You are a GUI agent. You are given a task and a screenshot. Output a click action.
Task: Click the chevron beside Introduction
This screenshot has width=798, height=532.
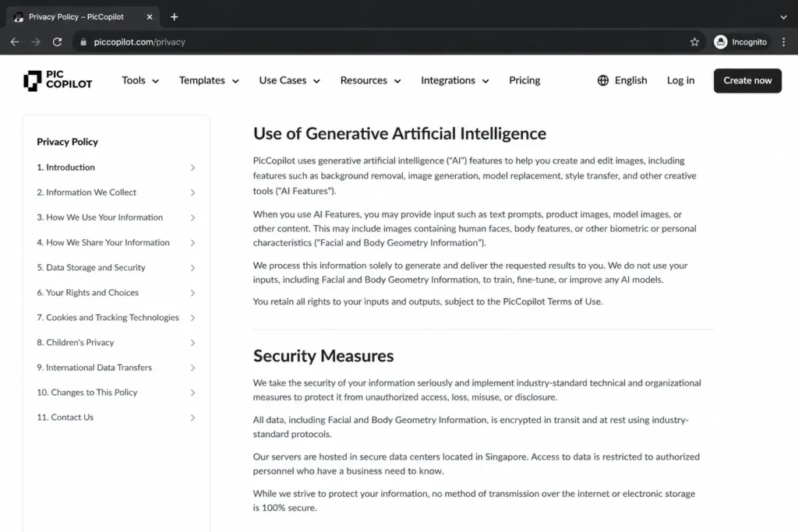point(192,167)
